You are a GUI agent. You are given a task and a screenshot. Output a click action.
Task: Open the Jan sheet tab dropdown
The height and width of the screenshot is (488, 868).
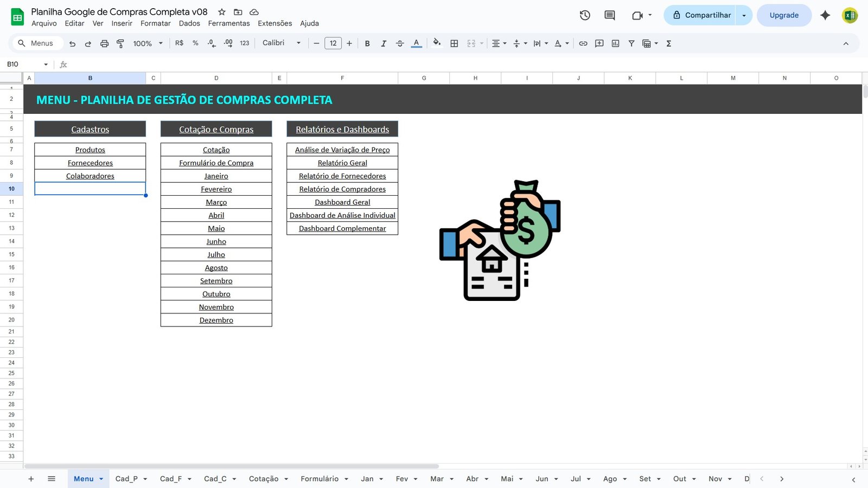pos(380,479)
